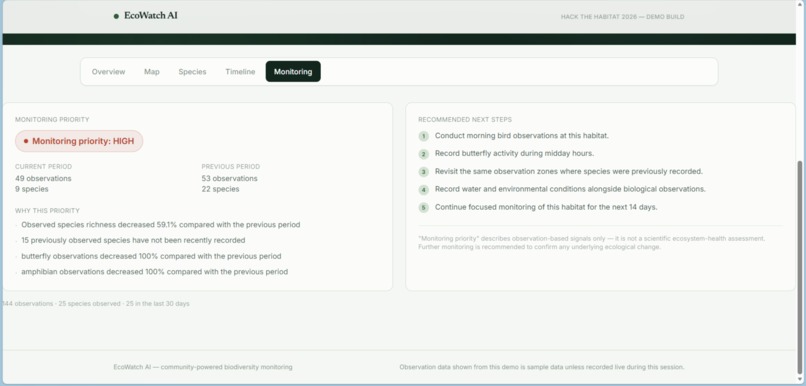Click 'Revisit the same observation zones' step
Screen dimensions: 806x386
pos(569,171)
